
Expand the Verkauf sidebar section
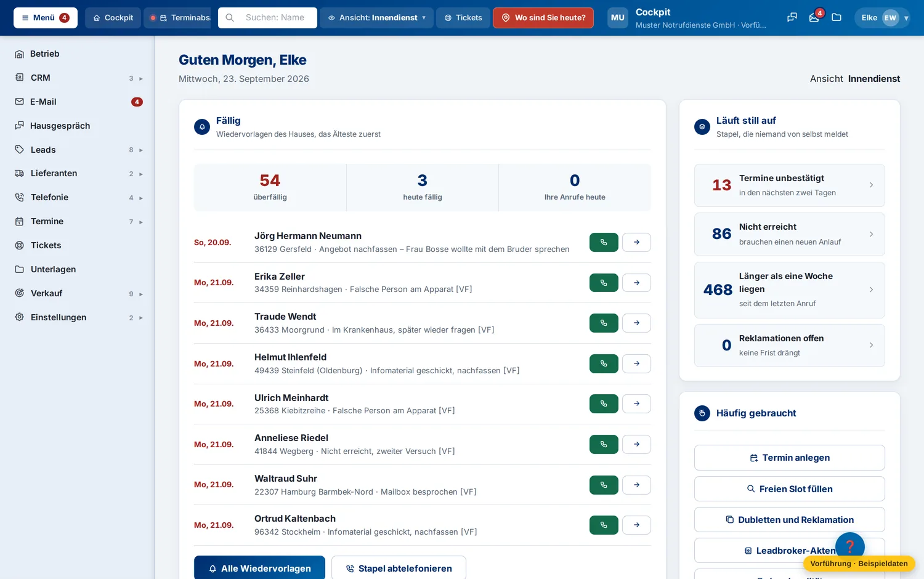78,293
